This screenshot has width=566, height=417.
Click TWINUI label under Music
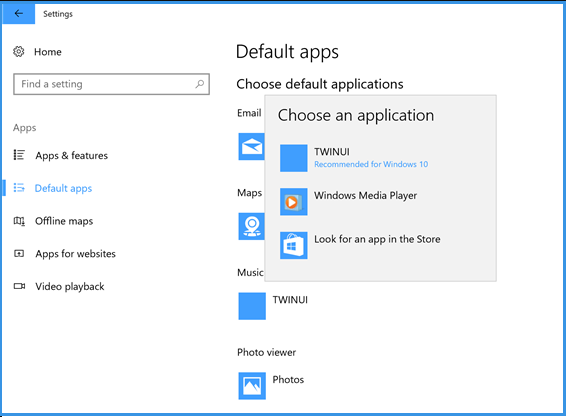(290, 300)
